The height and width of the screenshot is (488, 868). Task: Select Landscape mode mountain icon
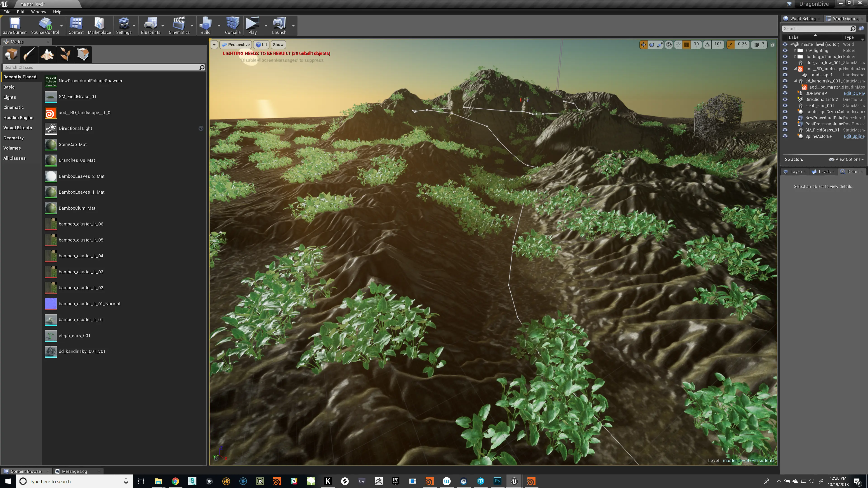coord(47,54)
